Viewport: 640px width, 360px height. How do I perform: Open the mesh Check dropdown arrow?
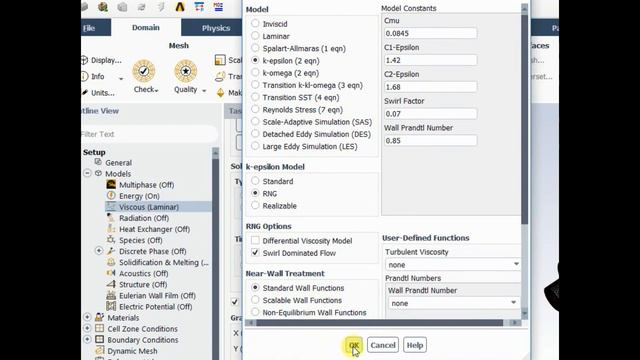tap(157, 90)
